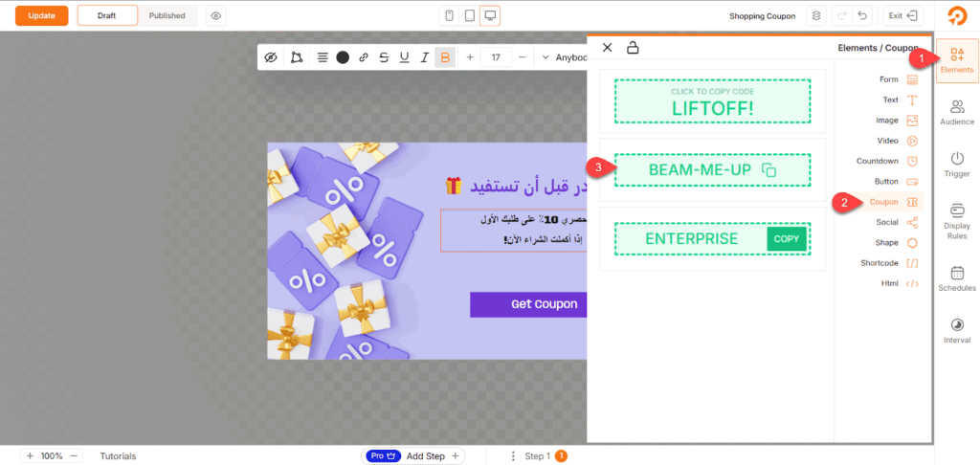Choose the Social element
The image size is (980, 465).
896,222
